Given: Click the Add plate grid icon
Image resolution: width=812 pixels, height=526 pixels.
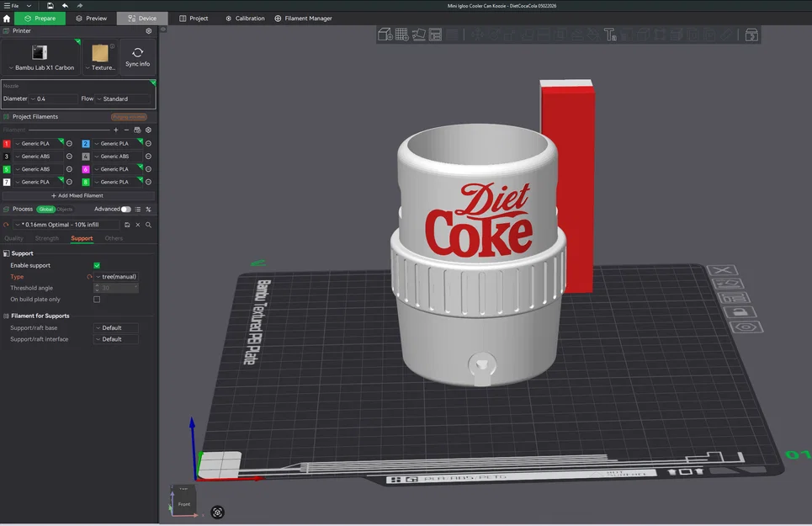Looking at the screenshot, I should (x=401, y=35).
